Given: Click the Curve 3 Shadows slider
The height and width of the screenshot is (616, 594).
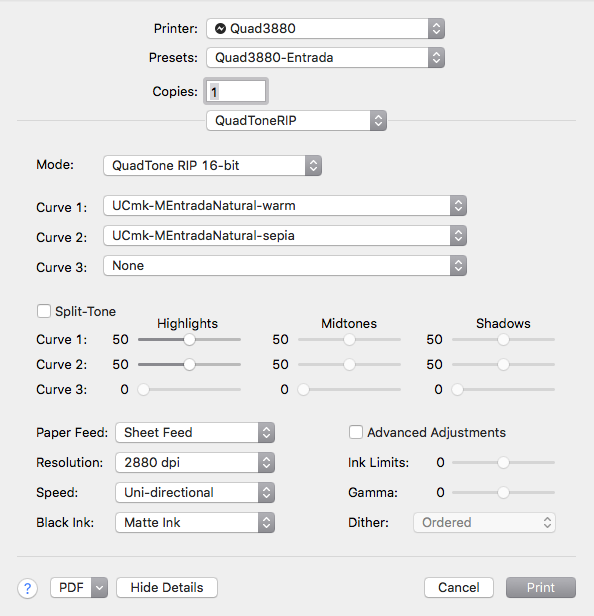Looking at the screenshot, I should coord(503,389).
